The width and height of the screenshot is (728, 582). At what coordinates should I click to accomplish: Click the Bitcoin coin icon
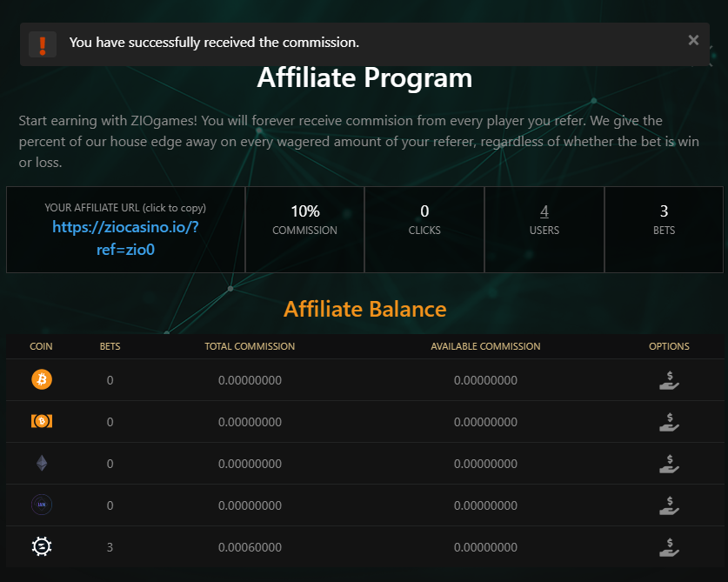pyautogui.click(x=42, y=380)
